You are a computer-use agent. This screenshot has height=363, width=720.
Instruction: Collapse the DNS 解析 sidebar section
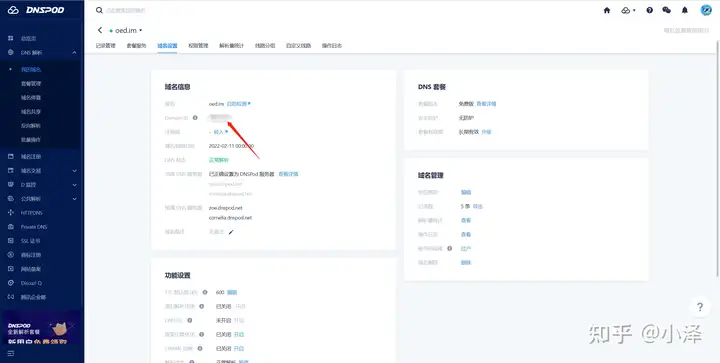coord(74,53)
